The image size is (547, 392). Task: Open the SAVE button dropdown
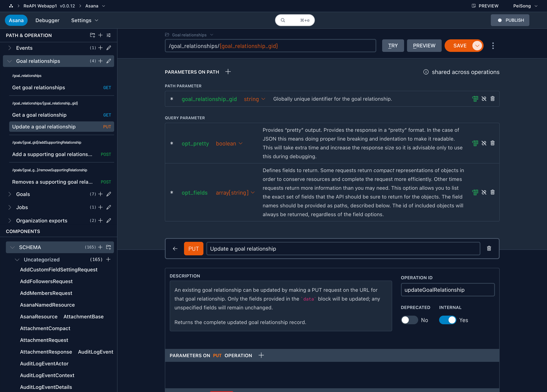(x=477, y=46)
